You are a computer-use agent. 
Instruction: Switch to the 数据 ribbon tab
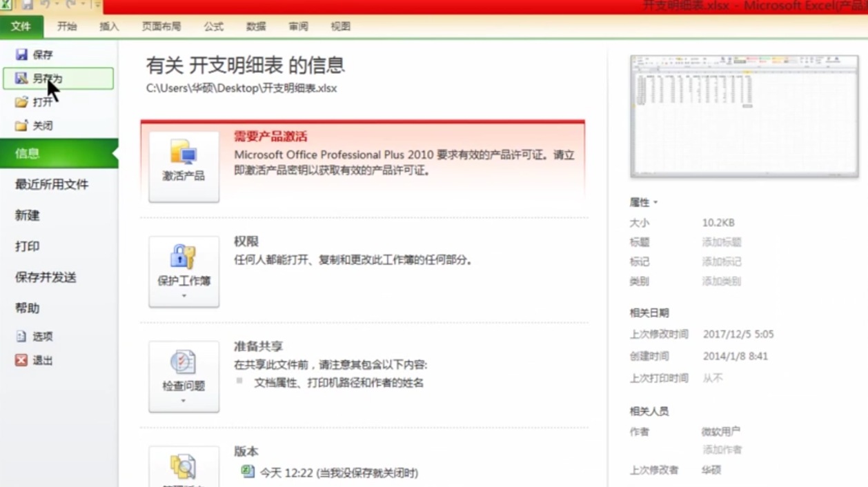coord(256,26)
